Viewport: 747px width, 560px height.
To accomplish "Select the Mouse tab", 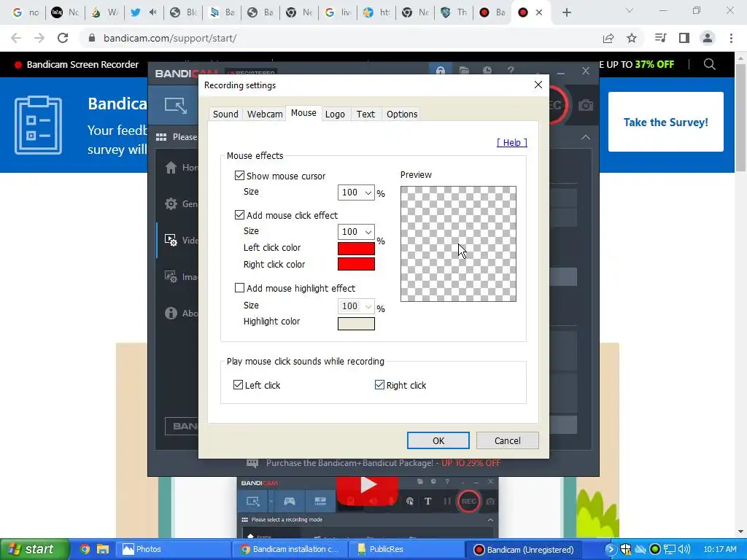I will click(303, 113).
